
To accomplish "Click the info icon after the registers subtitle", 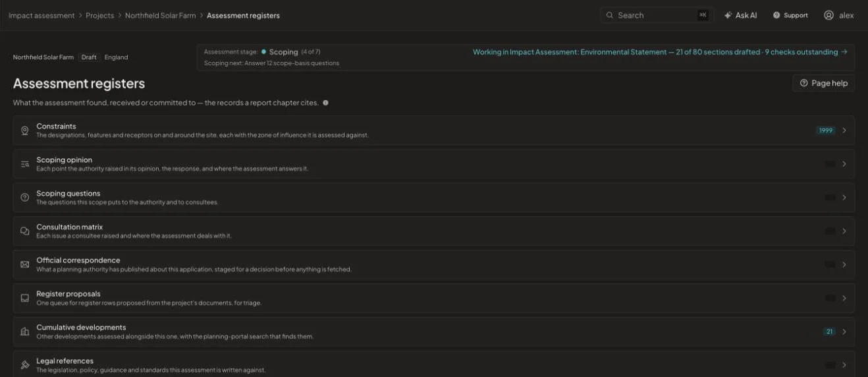I will 325,103.
